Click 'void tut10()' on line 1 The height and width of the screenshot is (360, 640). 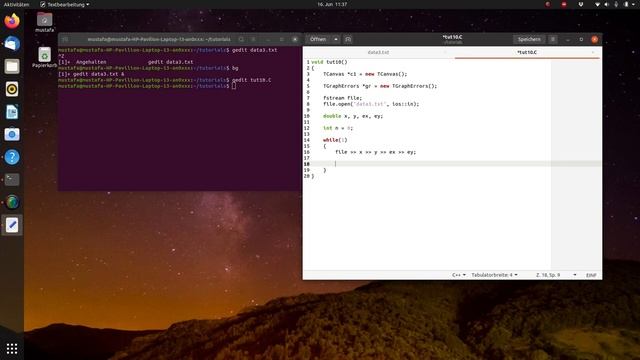pos(329,62)
